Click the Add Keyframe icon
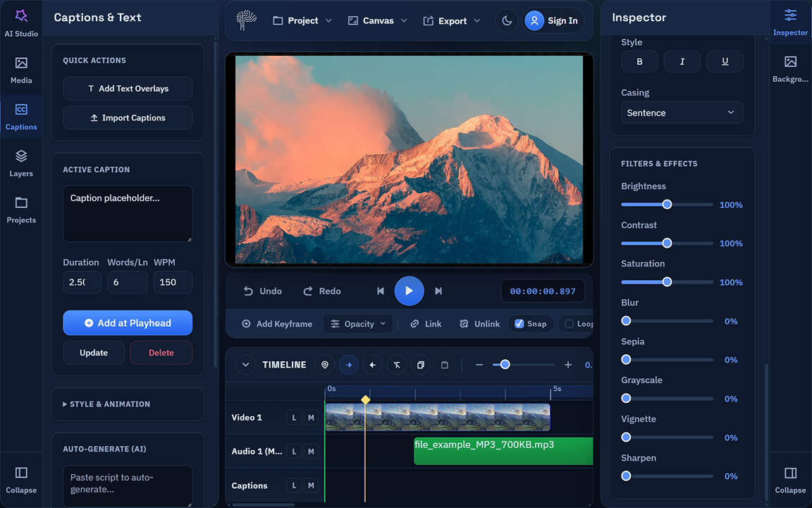The width and height of the screenshot is (812, 508). point(246,323)
